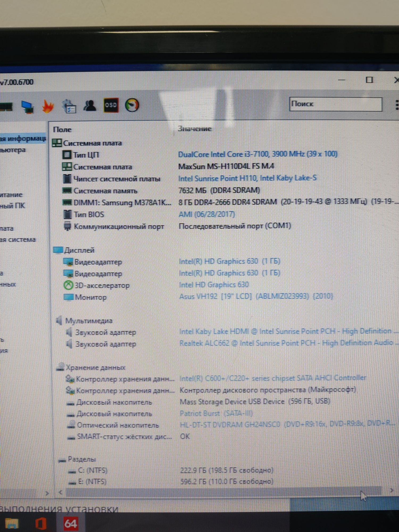Click the Office icon in taskbar

(41, 523)
